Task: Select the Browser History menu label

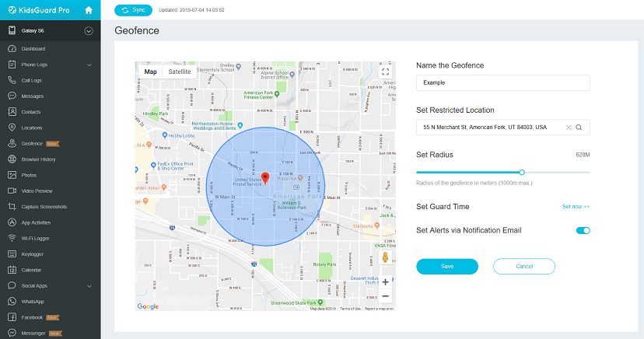Action: 39,159
